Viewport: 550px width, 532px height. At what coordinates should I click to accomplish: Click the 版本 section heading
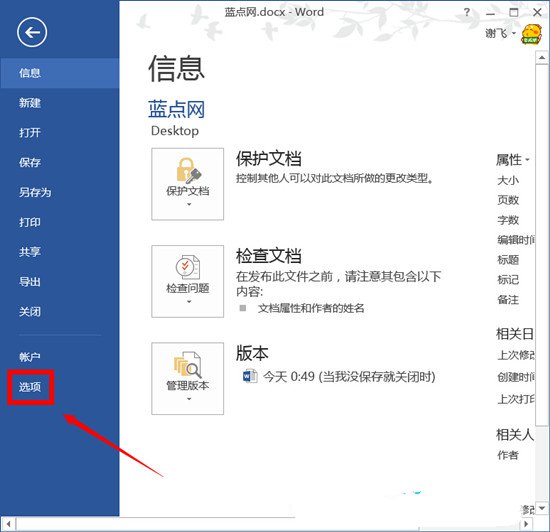click(252, 353)
